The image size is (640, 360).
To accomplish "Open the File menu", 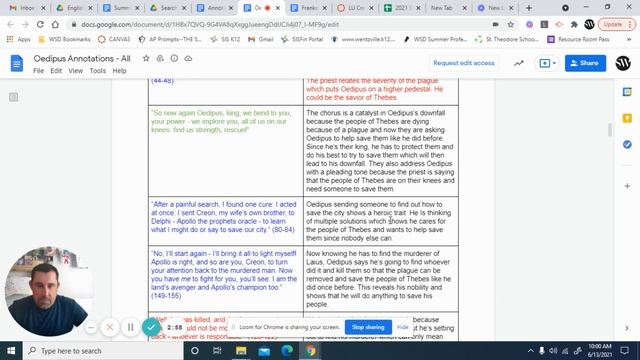I will [38, 71].
